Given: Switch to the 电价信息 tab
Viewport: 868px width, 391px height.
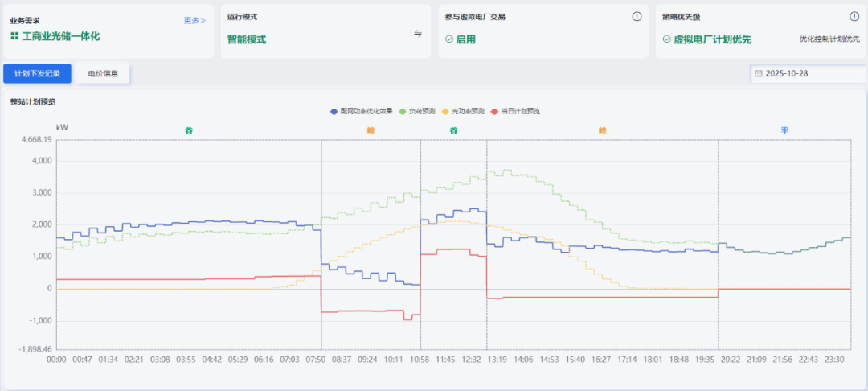Looking at the screenshot, I should 103,73.
